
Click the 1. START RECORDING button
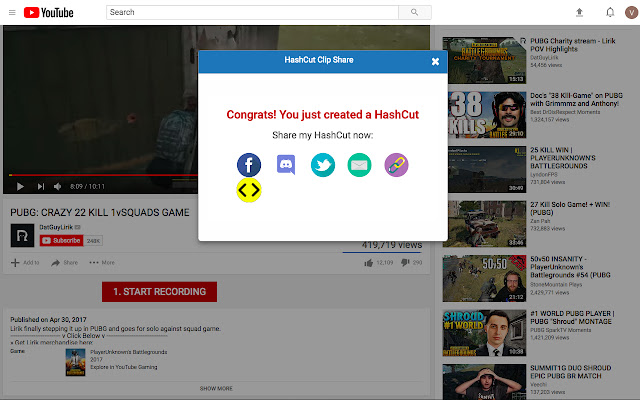click(160, 292)
